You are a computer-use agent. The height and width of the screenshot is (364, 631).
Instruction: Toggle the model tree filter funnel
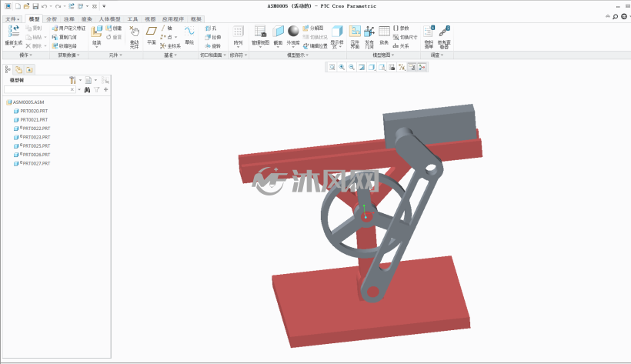point(97,90)
